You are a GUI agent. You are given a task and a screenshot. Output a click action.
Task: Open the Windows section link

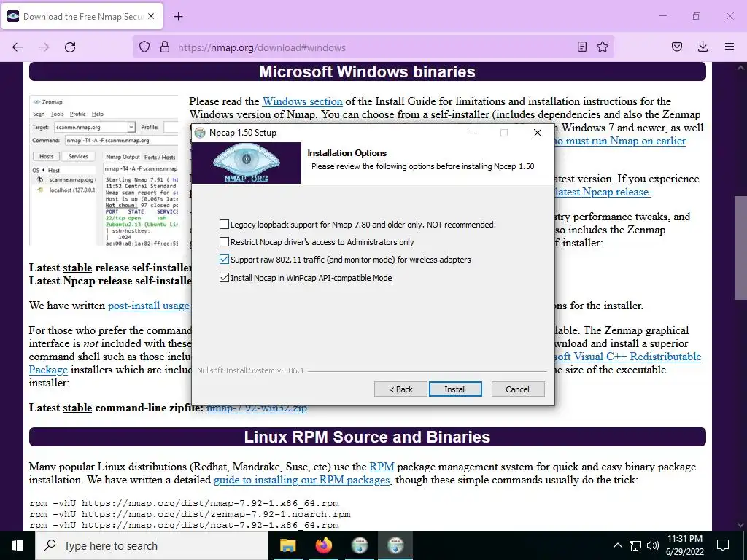click(x=303, y=101)
